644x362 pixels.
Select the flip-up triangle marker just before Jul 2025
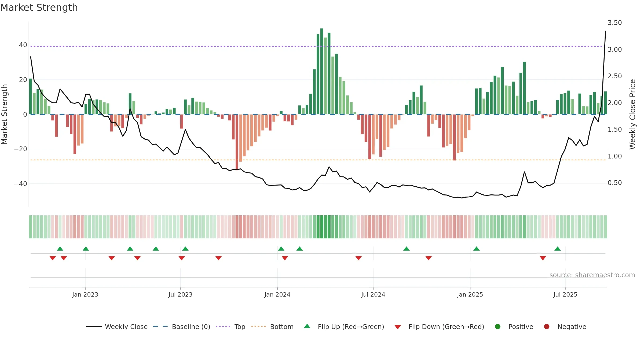pos(558,249)
